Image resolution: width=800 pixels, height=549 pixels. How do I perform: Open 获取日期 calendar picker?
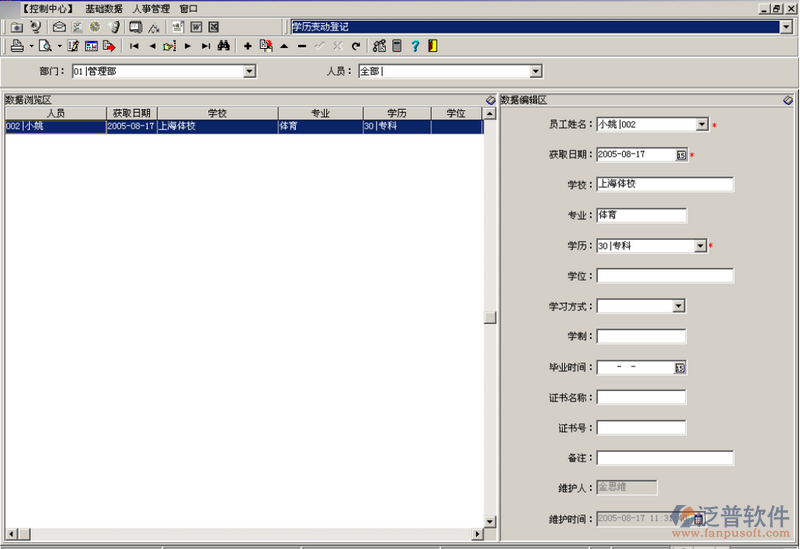tap(681, 155)
